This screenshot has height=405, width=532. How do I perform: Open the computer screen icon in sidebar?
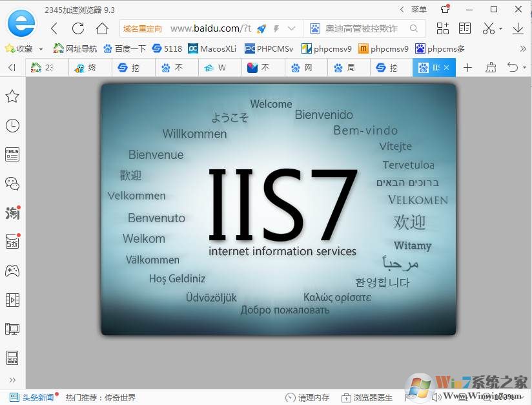pos(12,329)
